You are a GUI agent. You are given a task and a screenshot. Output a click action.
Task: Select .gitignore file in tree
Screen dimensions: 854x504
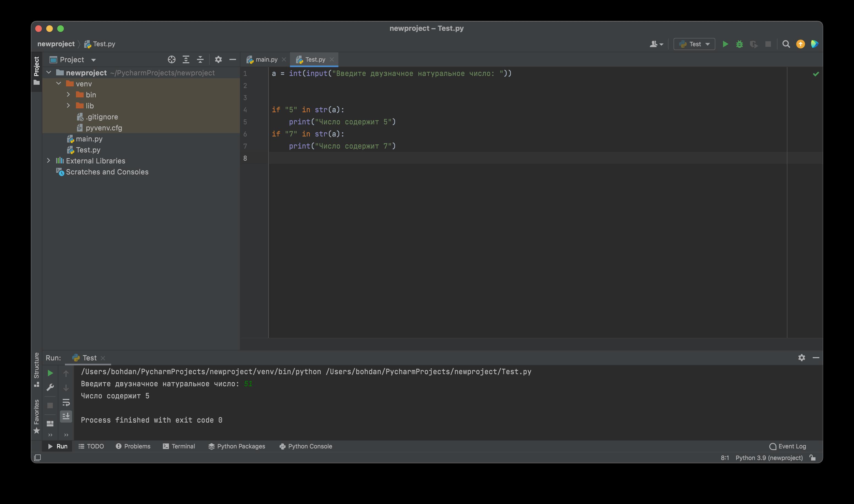(97, 117)
